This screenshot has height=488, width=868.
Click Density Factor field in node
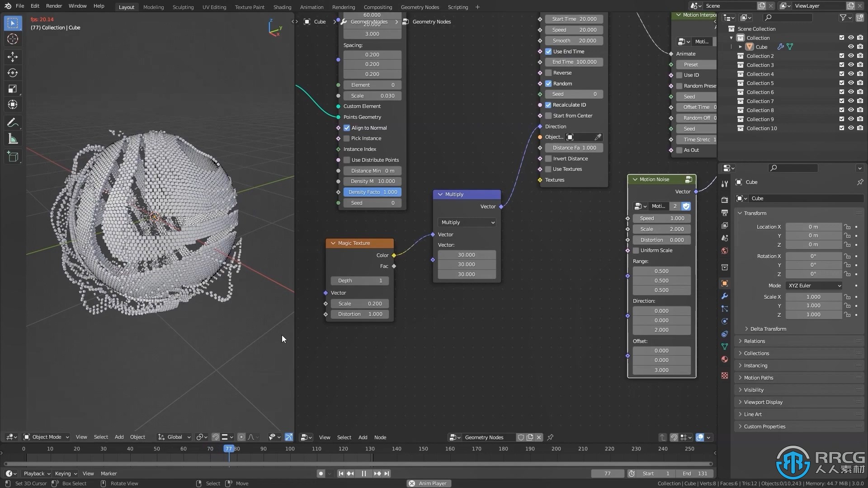pyautogui.click(x=372, y=192)
